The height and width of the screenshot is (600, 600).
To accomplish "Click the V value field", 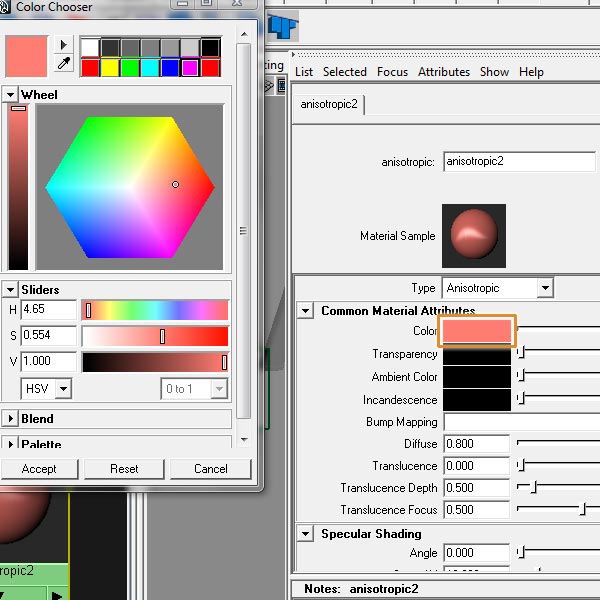I will pos(49,362).
